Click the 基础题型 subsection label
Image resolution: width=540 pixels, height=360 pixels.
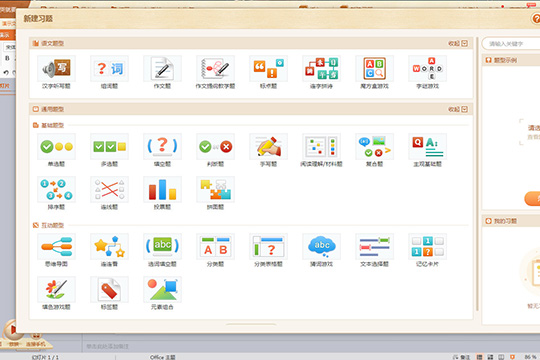click(x=52, y=125)
